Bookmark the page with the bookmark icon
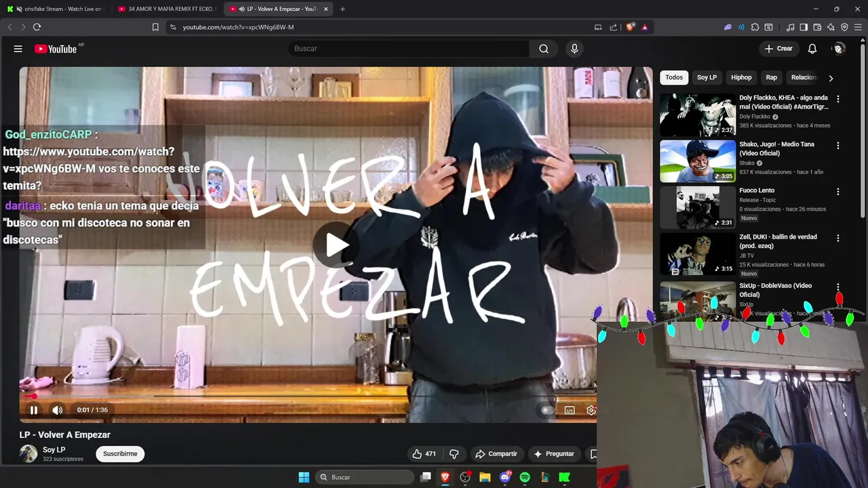 (x=155, y=27)
